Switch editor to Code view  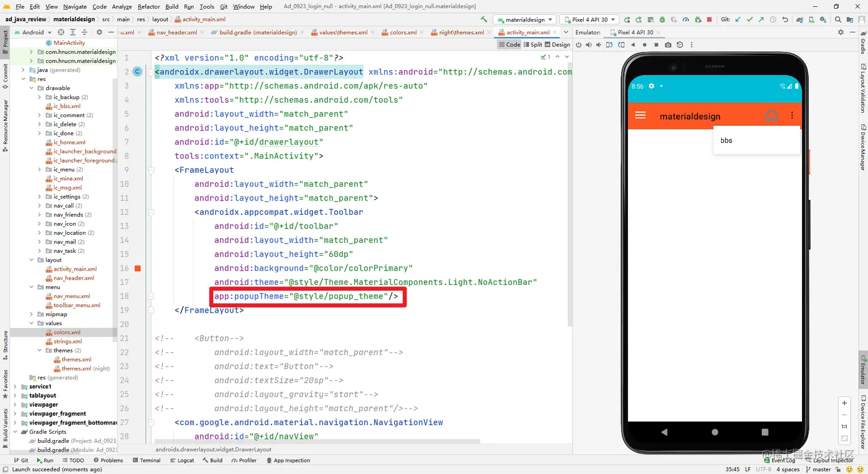tap(509, 45)
